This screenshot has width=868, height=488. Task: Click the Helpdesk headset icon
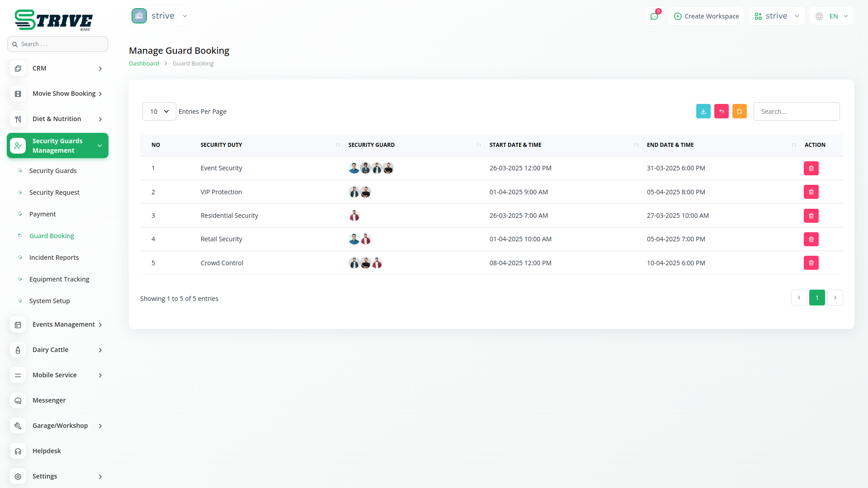(x=18, y=451)
